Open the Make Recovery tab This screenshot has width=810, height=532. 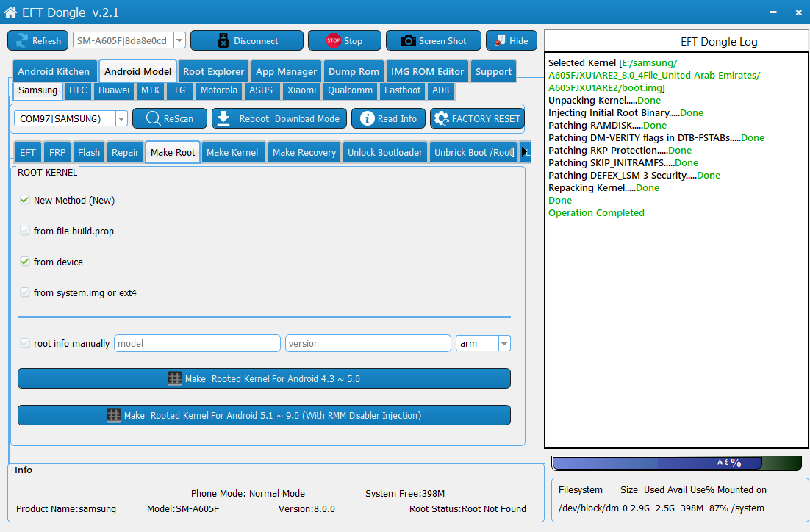[304, 152]
